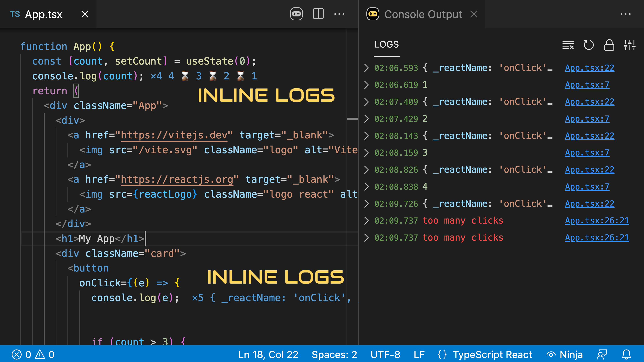The image size is (644, 362).
Task: Place cursor on <h1>My App</h1> line
Action: click(190, 238)
